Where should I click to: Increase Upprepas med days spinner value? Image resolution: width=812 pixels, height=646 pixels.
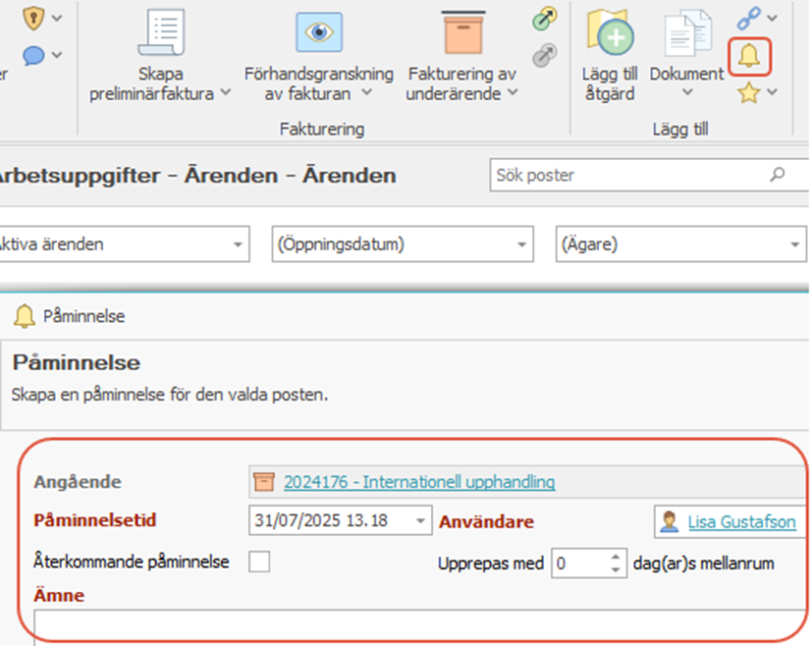616,557
